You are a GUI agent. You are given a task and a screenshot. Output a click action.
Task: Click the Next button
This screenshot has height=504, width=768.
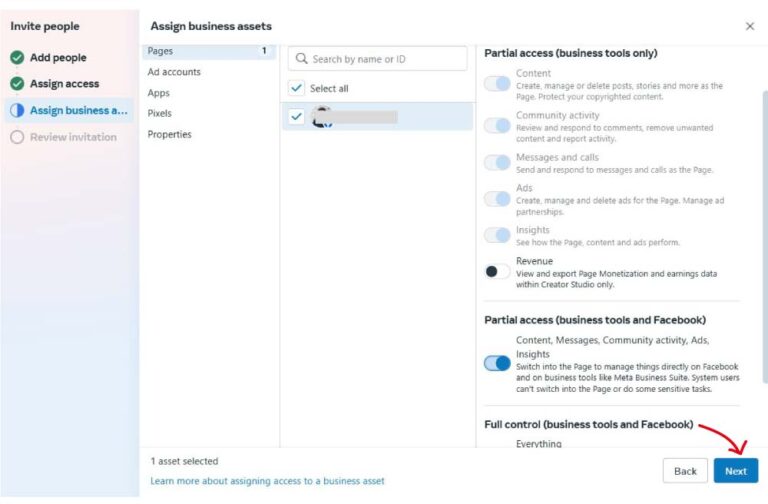(x=736, y=471)
